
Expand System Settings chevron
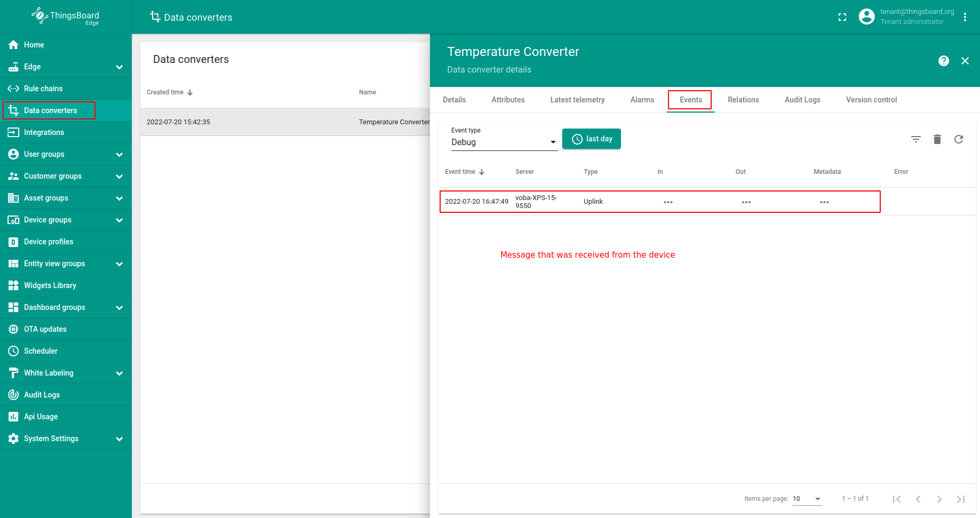(x=119, y=439)
